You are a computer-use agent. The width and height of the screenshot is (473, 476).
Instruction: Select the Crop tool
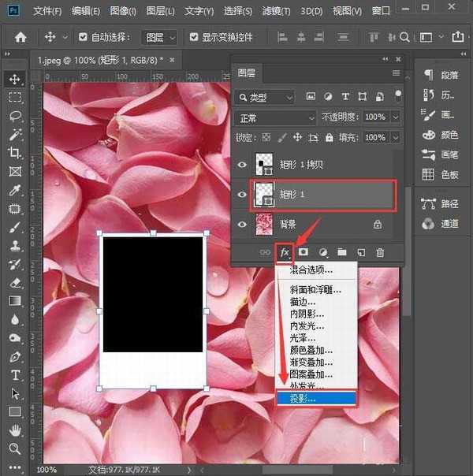(x=15, y=153)
